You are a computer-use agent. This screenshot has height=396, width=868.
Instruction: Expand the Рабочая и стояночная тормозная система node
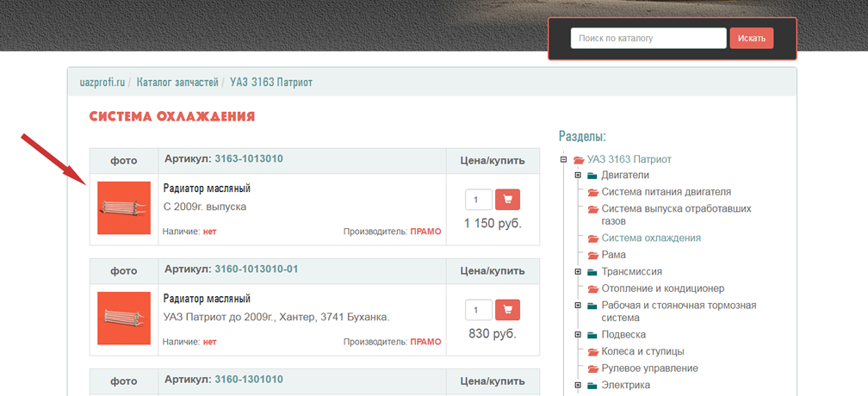(x=578, y=306)
